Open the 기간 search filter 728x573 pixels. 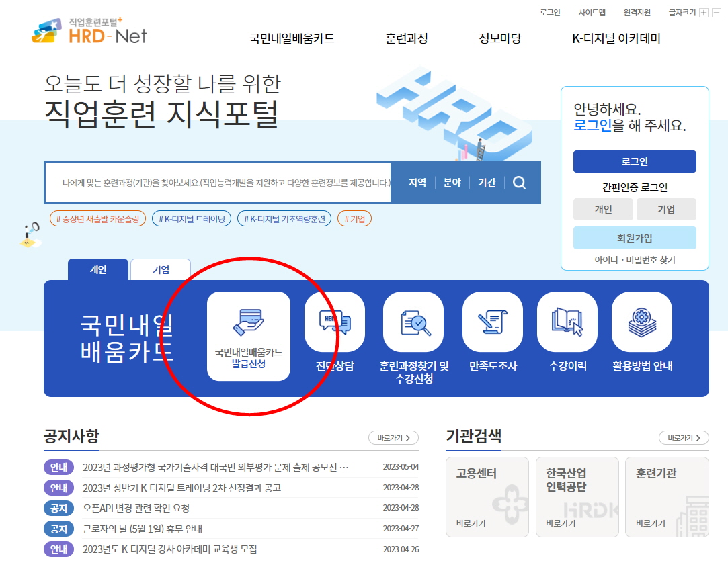487,183
